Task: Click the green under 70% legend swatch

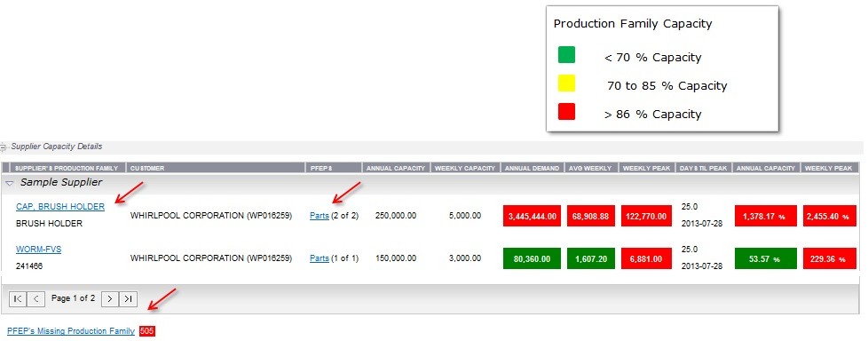Action: [566, 55]
